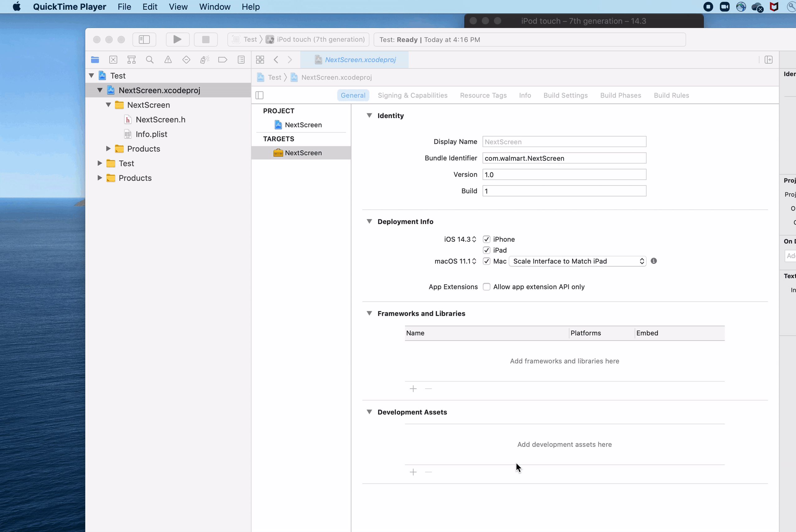Image resolution: width=796 pixels, height=532 pixels.
Task: Open QuickTime screen recording status icon
Action: pyautogui.click(x=708, y=7)
